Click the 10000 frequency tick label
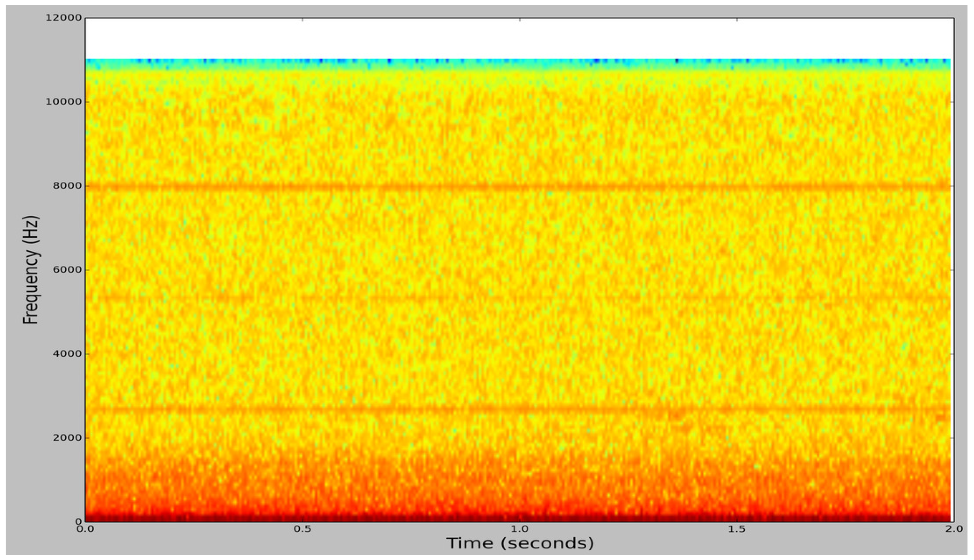 click(64, 102)
